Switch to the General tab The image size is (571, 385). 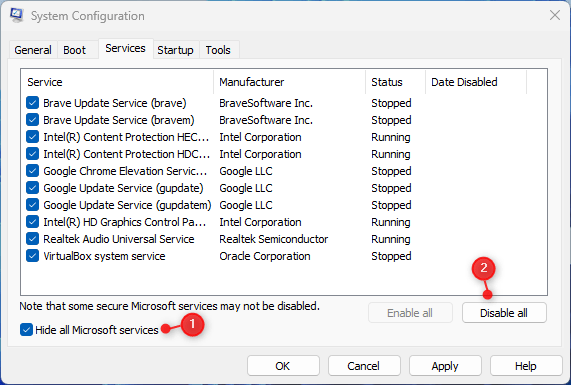coord(33,50)
